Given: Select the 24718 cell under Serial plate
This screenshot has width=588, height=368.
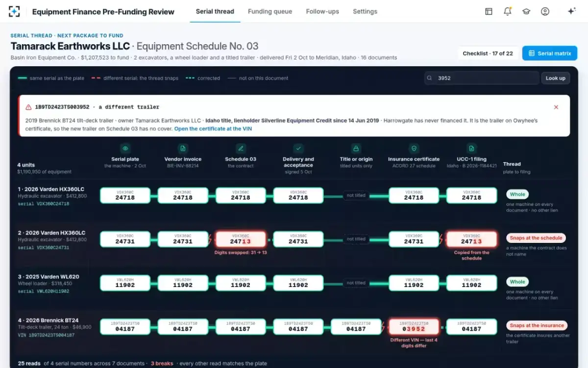Looking at the screenshot, I should click(x=125, y=195).
